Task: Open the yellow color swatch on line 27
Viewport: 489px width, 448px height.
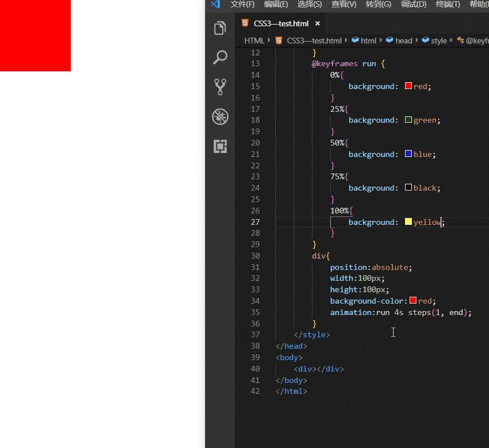Action: coord(408,221)
